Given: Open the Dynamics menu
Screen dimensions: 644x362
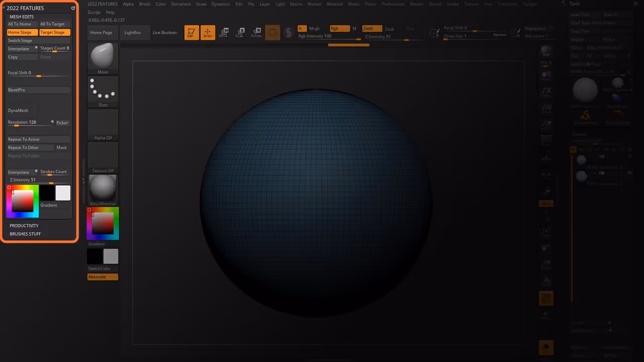Looking at the screenshot, I should click(x=220, y=4).
